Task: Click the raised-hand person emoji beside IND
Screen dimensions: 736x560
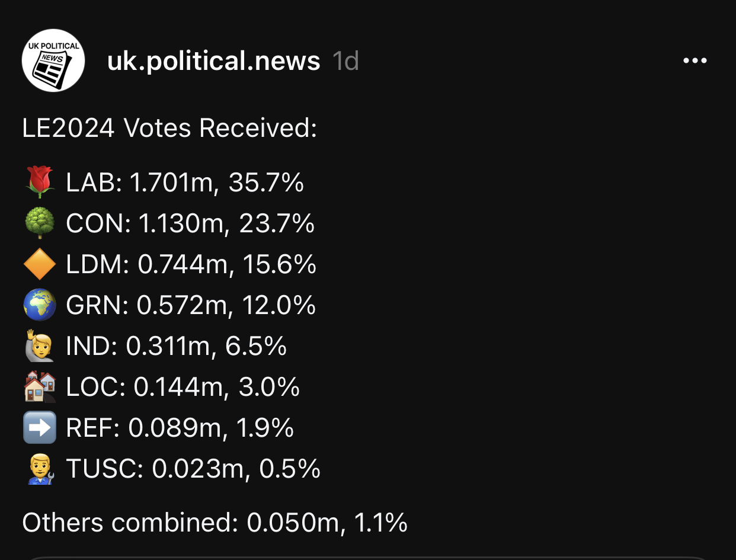Action: [40, 346]
